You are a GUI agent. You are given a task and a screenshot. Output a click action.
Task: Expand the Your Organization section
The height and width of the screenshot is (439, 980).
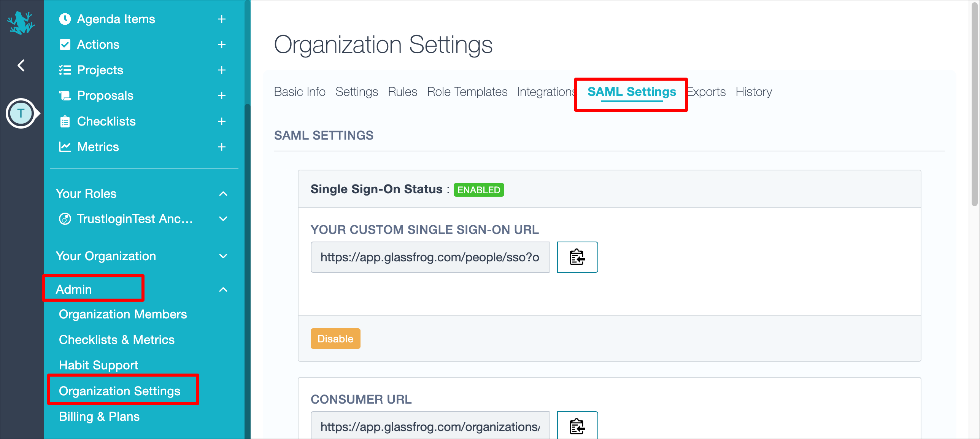point(223,256)
